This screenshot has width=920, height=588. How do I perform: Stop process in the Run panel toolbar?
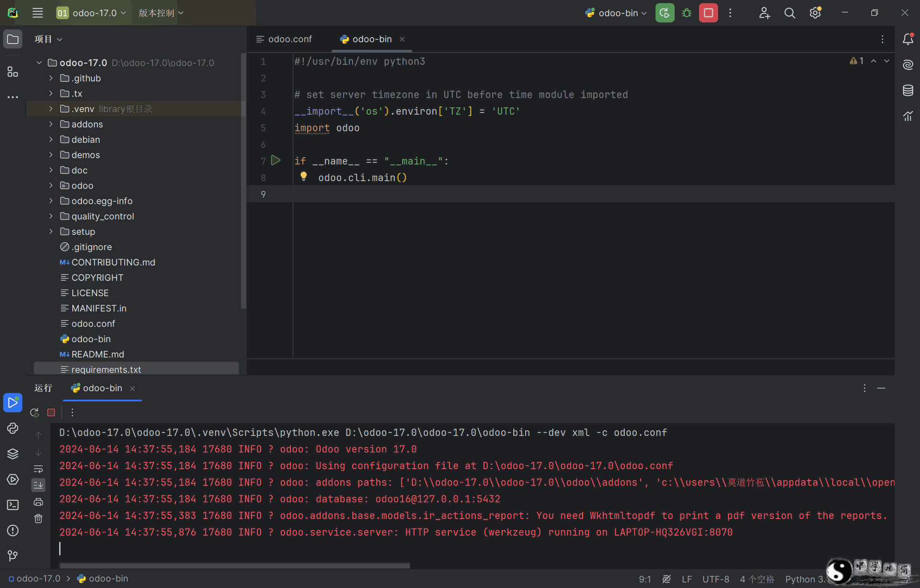(51, 413)
